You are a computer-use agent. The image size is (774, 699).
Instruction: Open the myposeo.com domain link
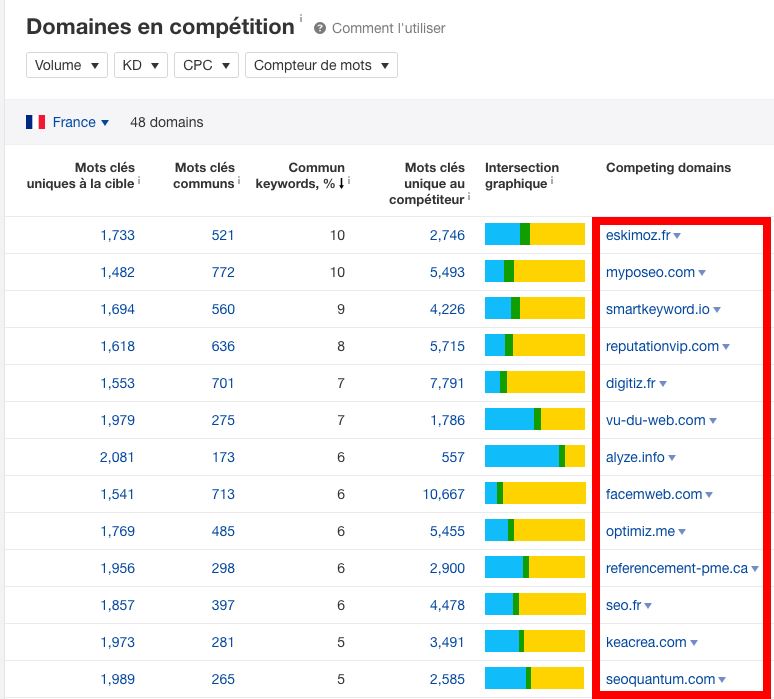coord(650,272)
